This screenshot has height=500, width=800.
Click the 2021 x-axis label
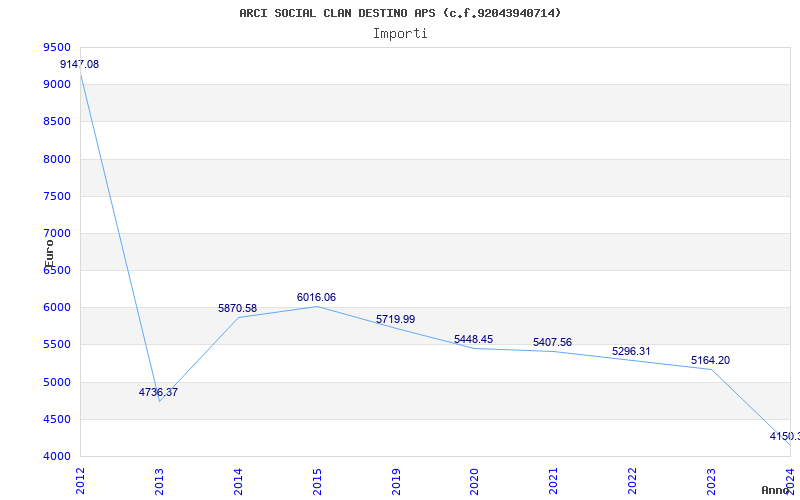[x=554, y=481]
